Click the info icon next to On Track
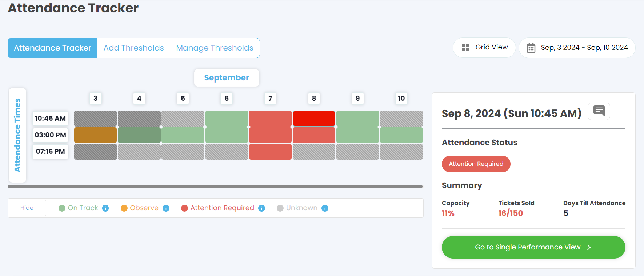The width and height of the screenshot is (644, 276). tap(105, 208)
